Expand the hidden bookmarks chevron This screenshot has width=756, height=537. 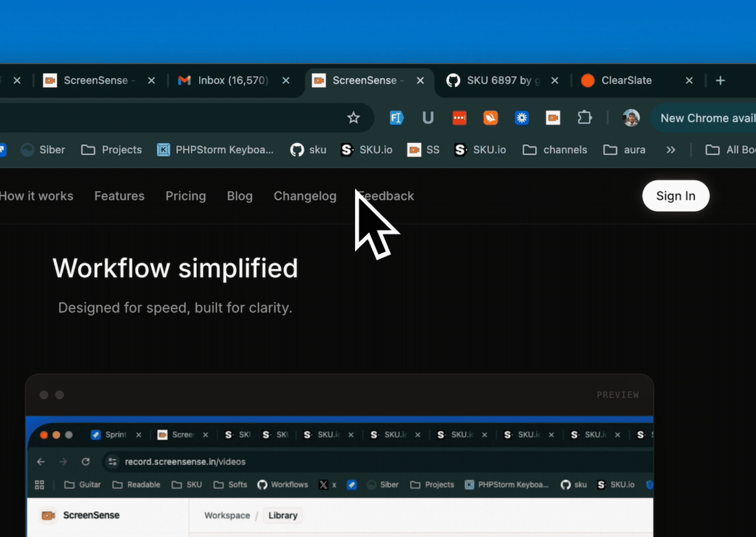point(671,150)
